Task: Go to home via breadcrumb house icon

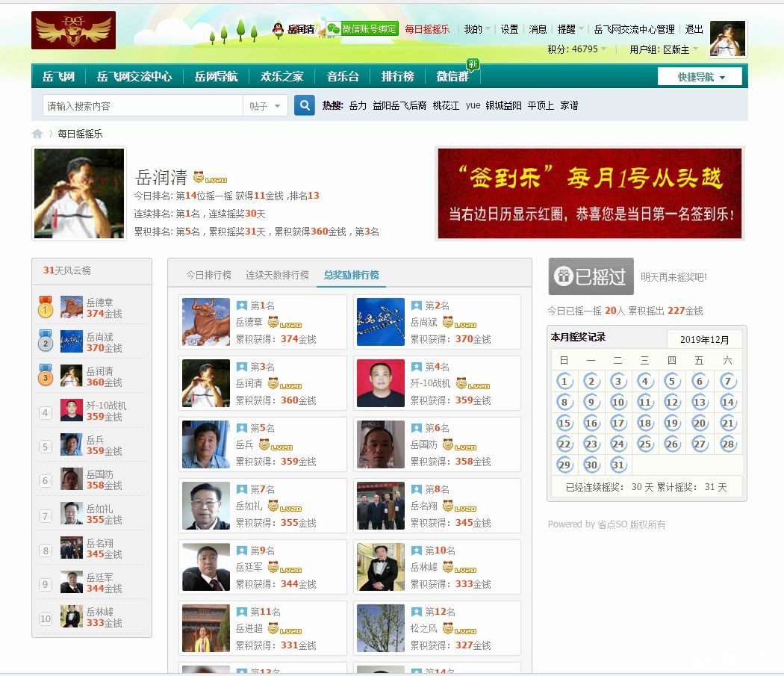Action: tap(37, 134)
